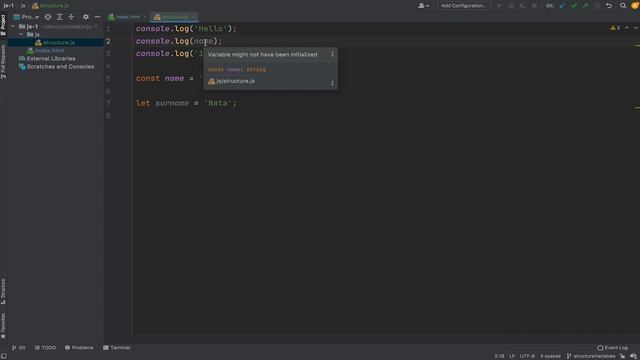Click Git Push green arrow icon

tap(585, 6)
